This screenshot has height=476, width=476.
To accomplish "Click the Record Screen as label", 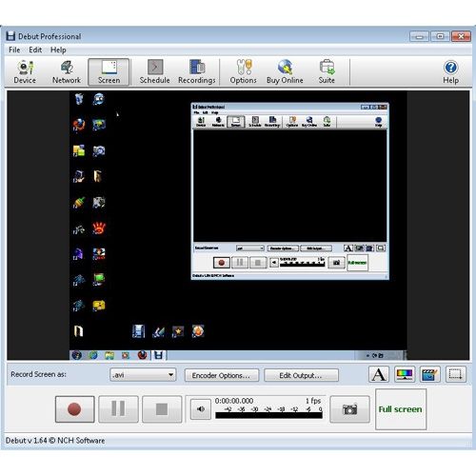I will 39,374.
